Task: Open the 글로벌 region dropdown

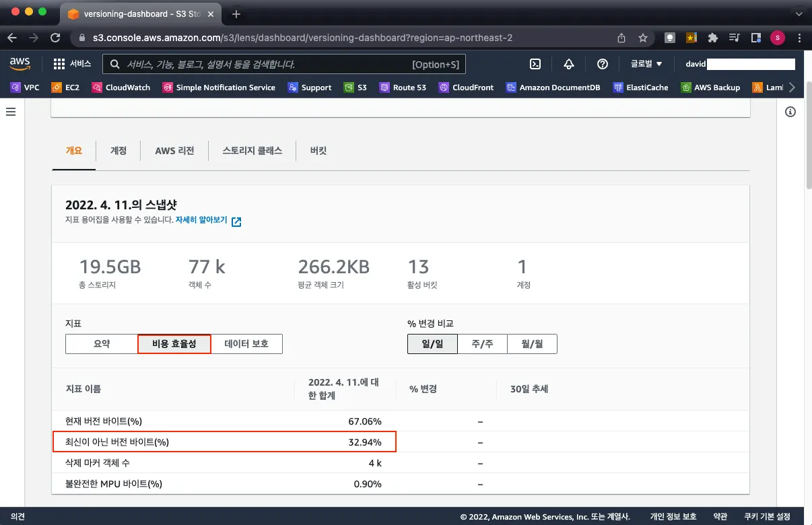Action: pyautogui.click(x=646, y=64)
